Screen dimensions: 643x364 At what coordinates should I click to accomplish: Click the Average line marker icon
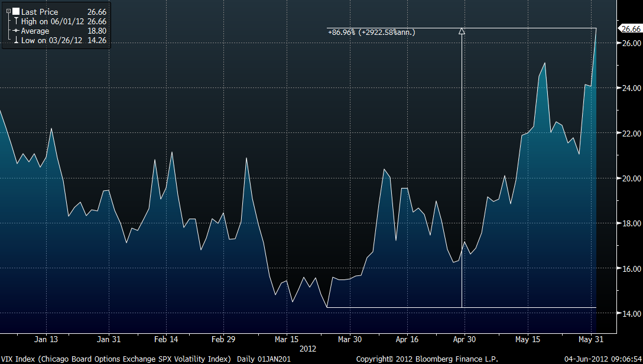point(17,31)
